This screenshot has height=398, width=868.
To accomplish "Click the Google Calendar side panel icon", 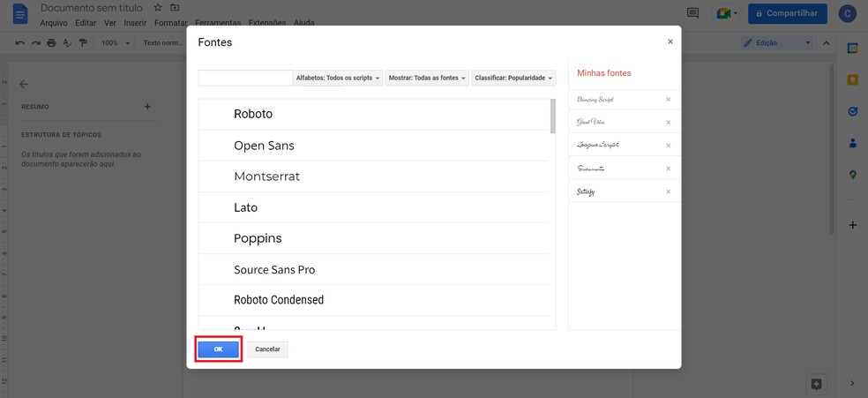I will pyautogui.click(x=852, y=48).
